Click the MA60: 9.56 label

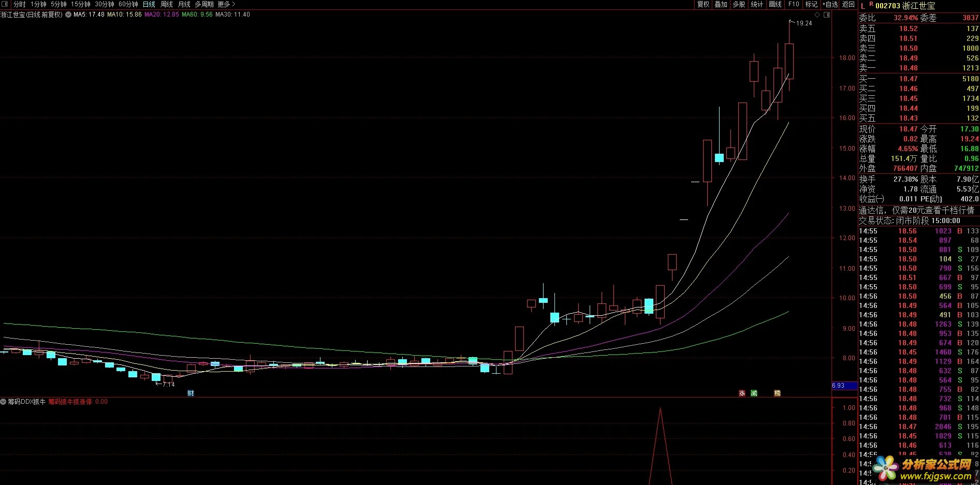[x=197, y=14]
